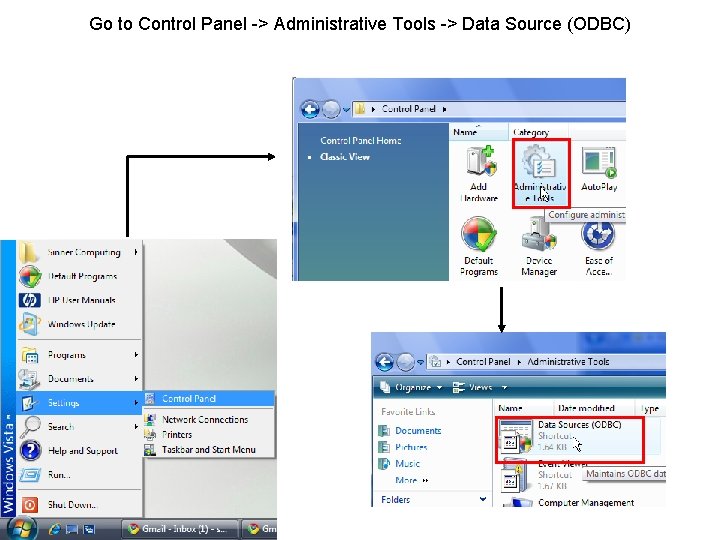The width and height of the screenshot is (720, 540).
Task: Sort by Name in Administrative Tools
Action: tap(523, 408)
